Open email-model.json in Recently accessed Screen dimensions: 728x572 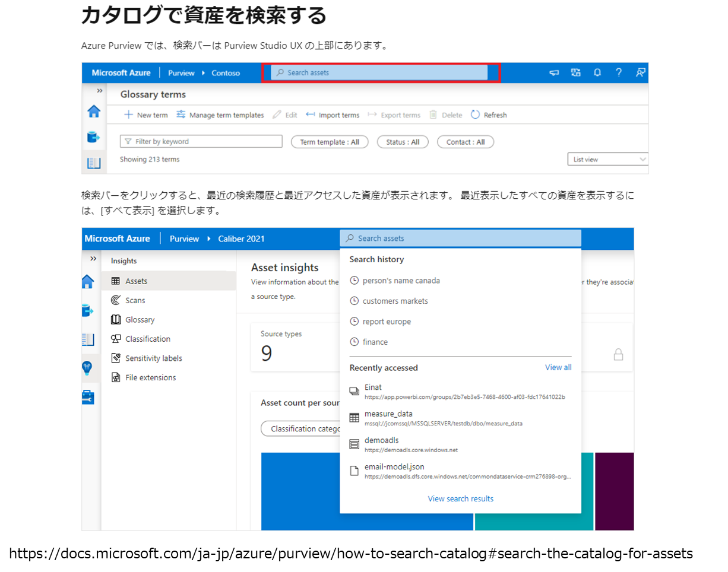pos(460,471)
